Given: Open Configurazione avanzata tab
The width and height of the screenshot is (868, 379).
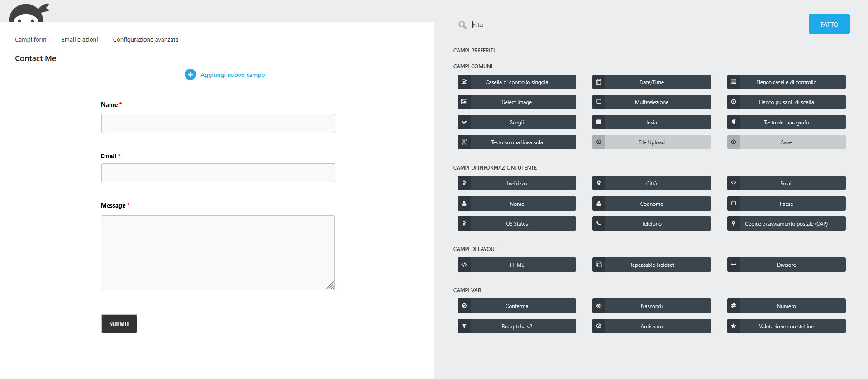Looking at the screenshot, I should [146, 40].
